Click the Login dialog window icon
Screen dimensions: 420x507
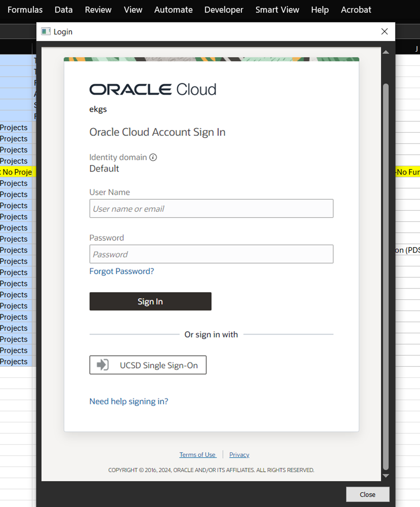pos(46,31)
